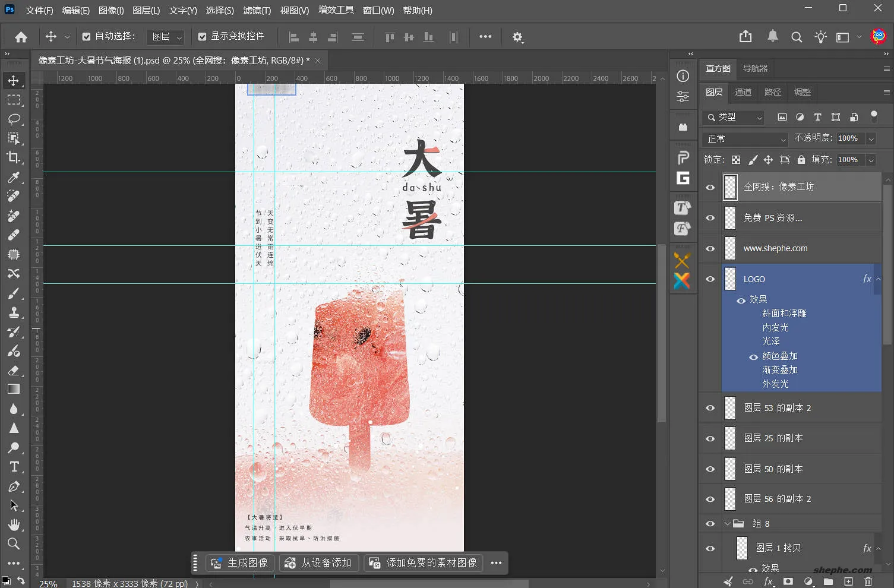Collapse the 组 8 group
This screenshot has height=588, width=894.
coord(727,524)
